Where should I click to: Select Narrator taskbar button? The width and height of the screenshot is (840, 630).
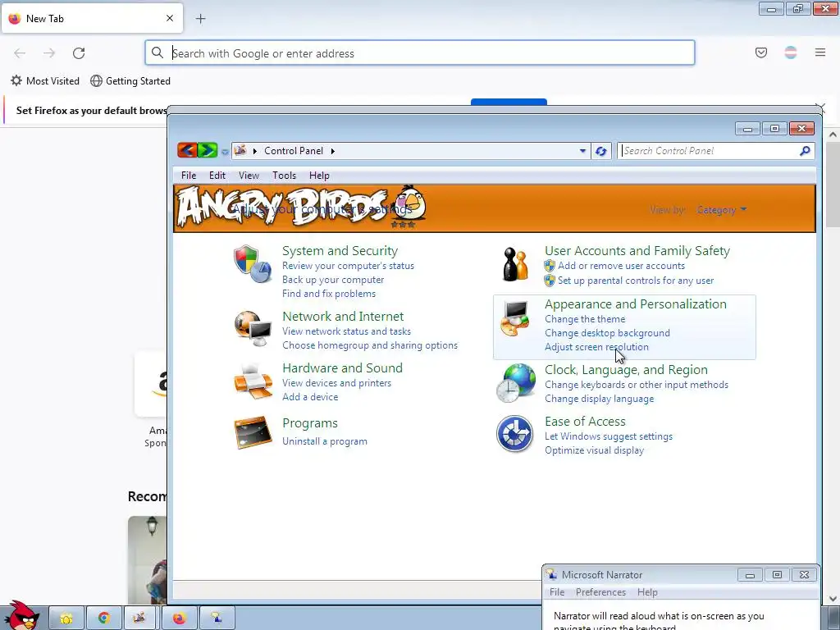(217, 618)
